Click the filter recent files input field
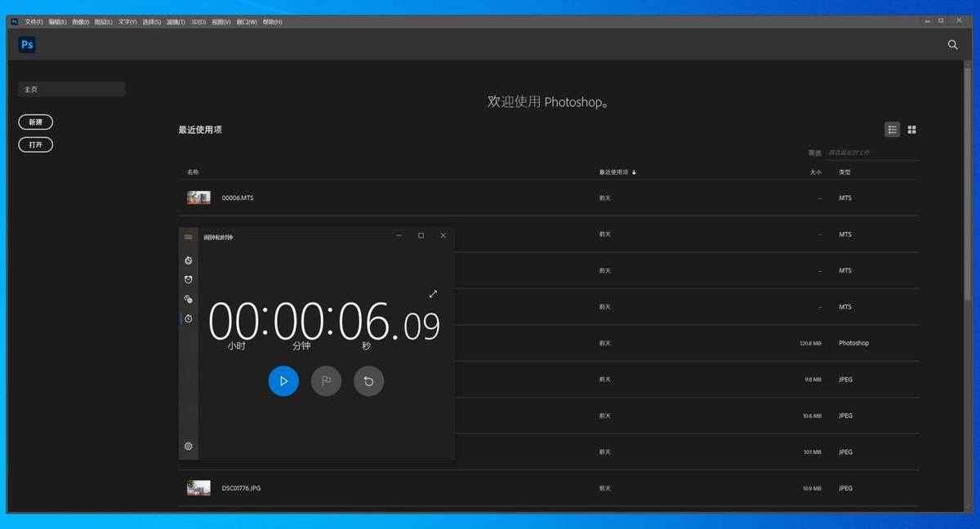This screenshot has width=980, height=529. [x=872, y=153]
